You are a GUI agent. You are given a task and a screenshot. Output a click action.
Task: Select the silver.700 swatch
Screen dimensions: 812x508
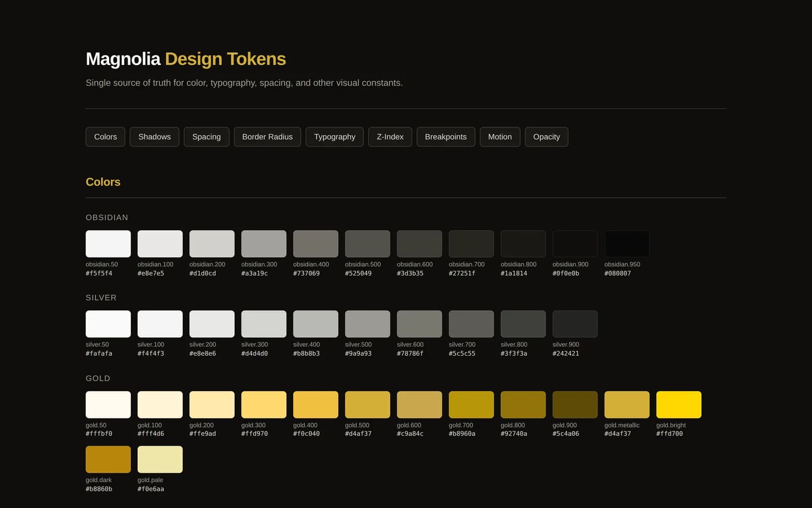coord(471,324)
